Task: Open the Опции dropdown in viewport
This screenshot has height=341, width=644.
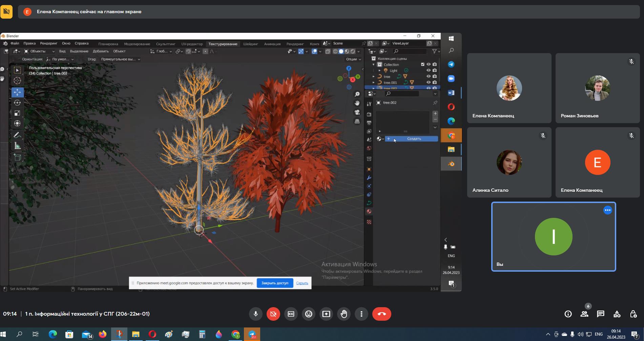Action: (353, 59)
